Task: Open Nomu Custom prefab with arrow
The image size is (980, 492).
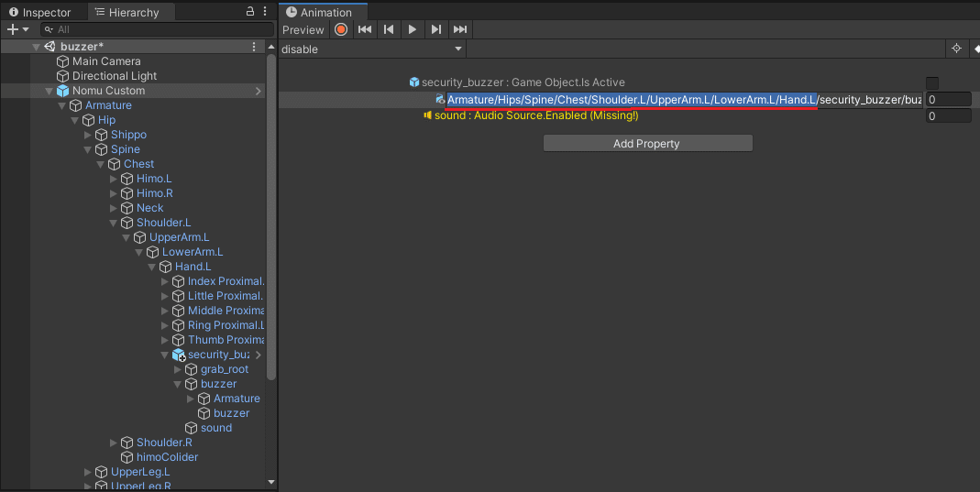Action: coord(259,91)
